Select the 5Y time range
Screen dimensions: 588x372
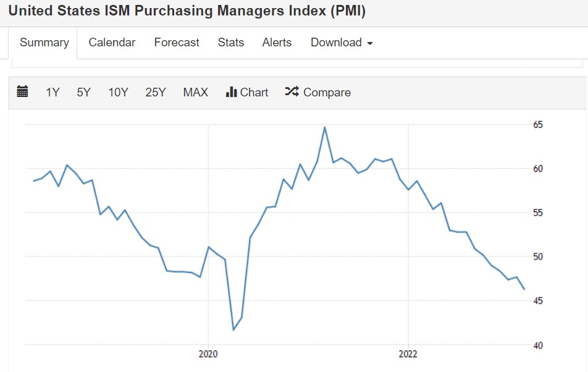pos(83,92)
